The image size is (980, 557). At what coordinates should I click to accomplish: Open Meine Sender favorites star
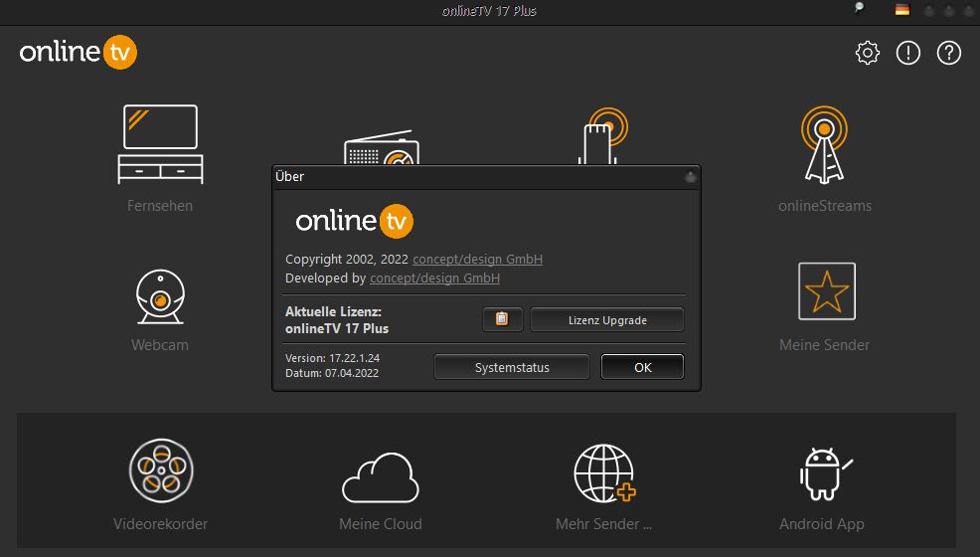coord(826,291)
